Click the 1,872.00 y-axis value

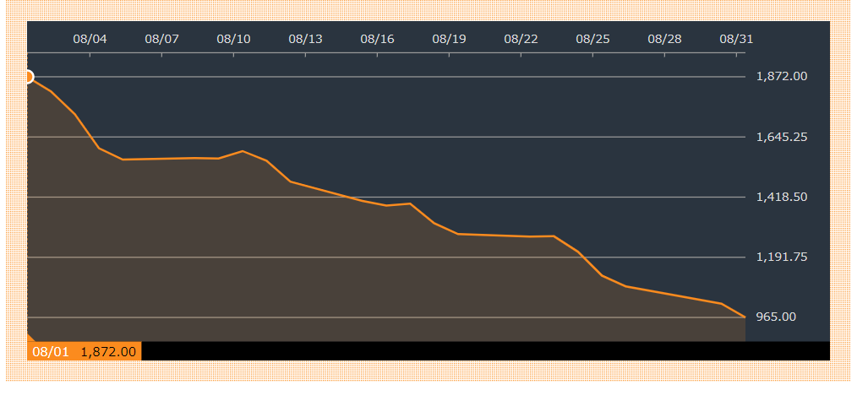pyautogui.click(x=782, y=76)
